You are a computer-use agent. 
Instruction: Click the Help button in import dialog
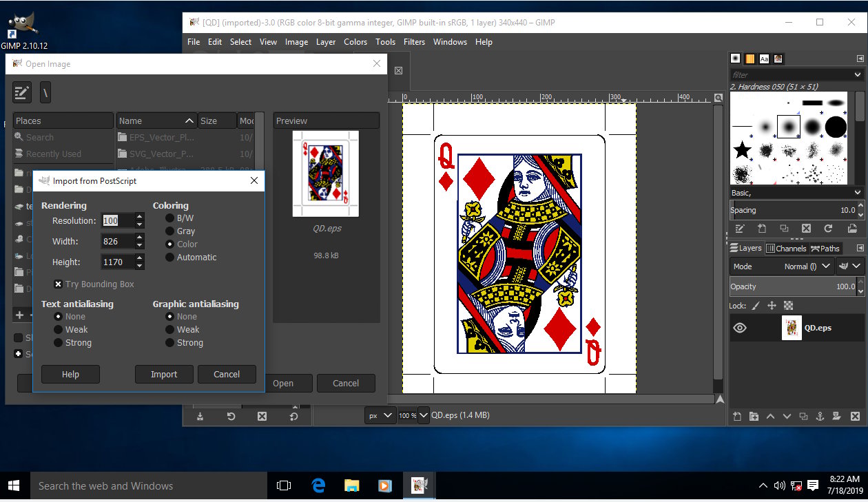pos(70,374)
